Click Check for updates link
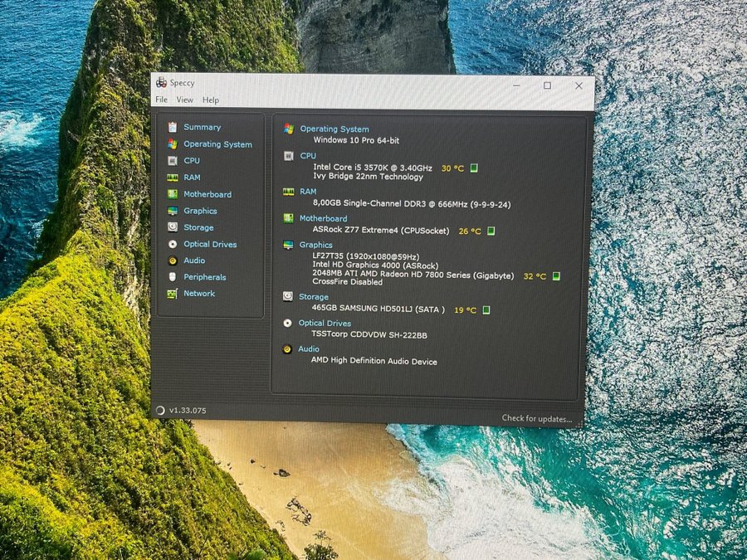Screen dimensions: 747x560 coord(536,419)
